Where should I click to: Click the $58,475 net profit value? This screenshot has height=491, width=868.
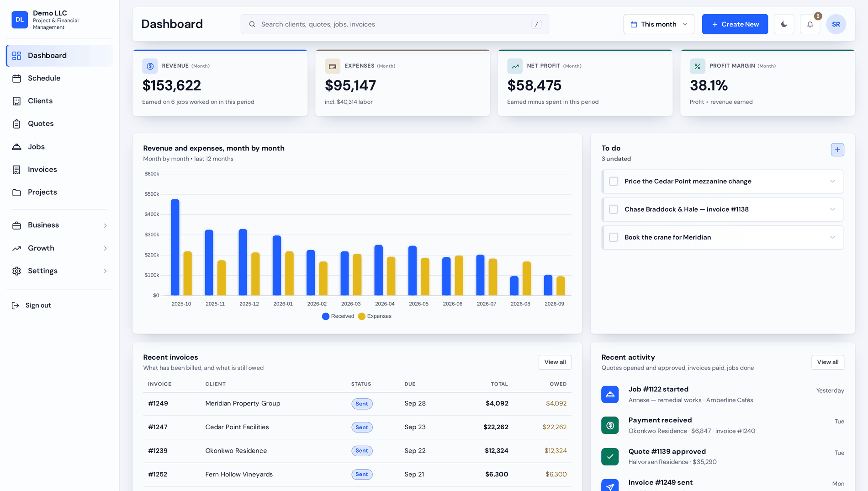tap(534, 85)
